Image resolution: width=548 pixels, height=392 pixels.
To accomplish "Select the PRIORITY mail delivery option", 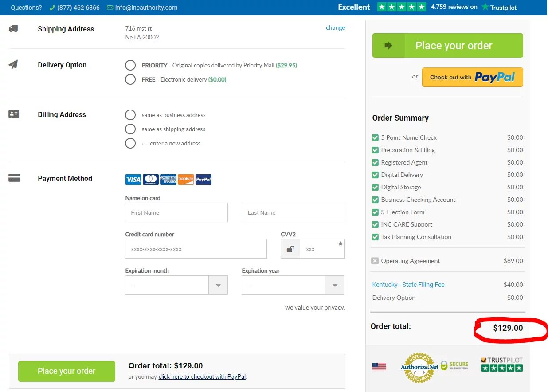I will (130, 66).
